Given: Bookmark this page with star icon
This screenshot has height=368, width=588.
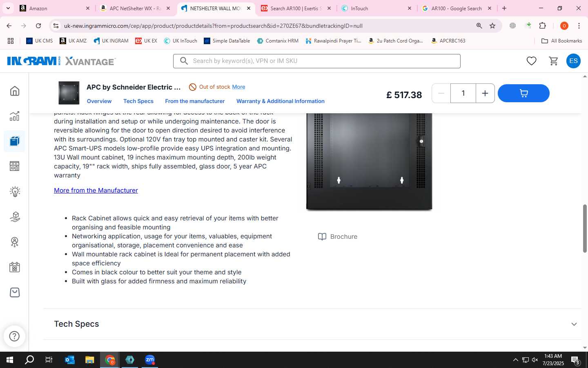Looking at the screenshot, I should (492, 26).
